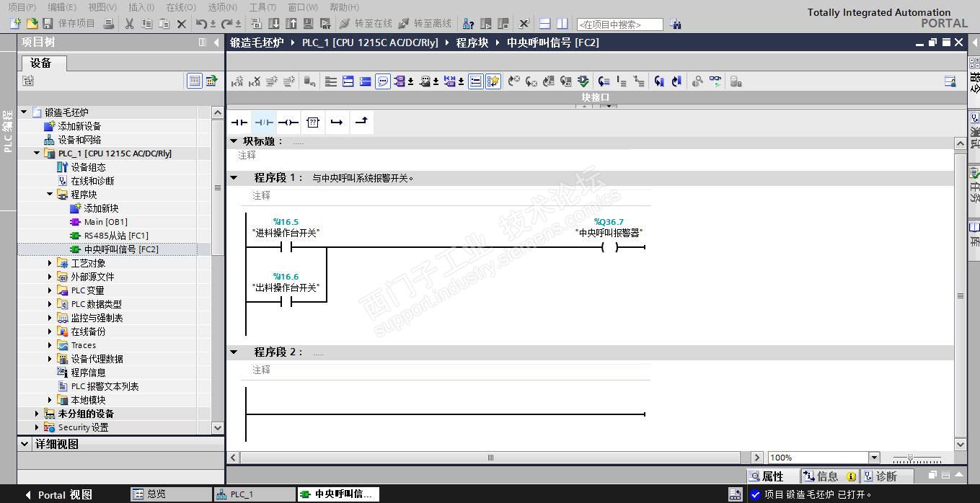Collapse 程序段 2 network

pos(234,352)
